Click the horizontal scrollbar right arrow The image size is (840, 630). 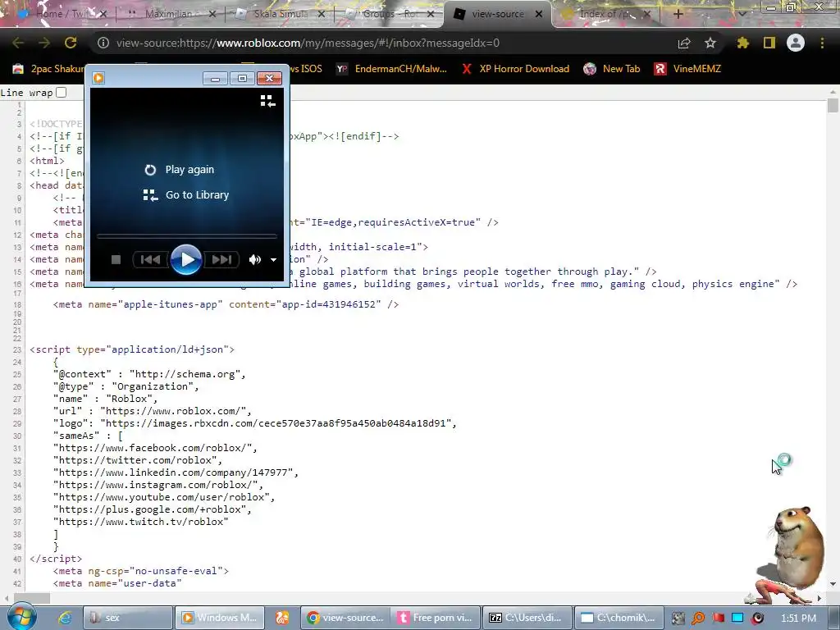[x=819, y=598]
